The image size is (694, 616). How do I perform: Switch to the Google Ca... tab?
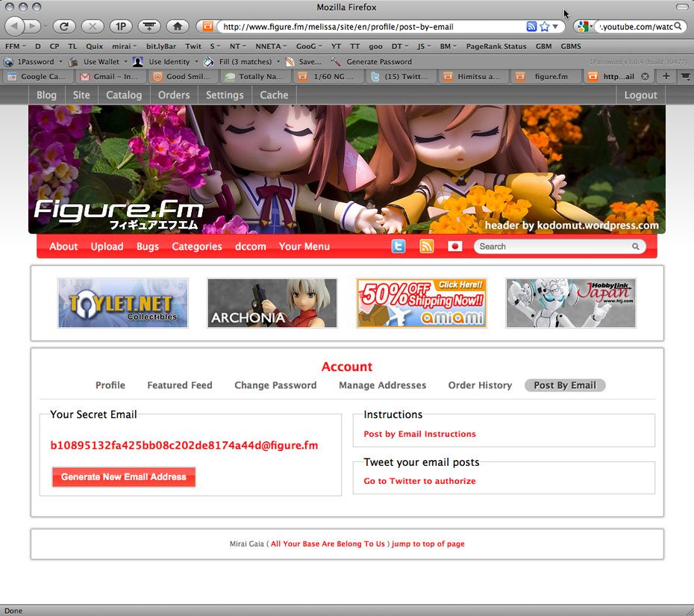tap(38, 77)
